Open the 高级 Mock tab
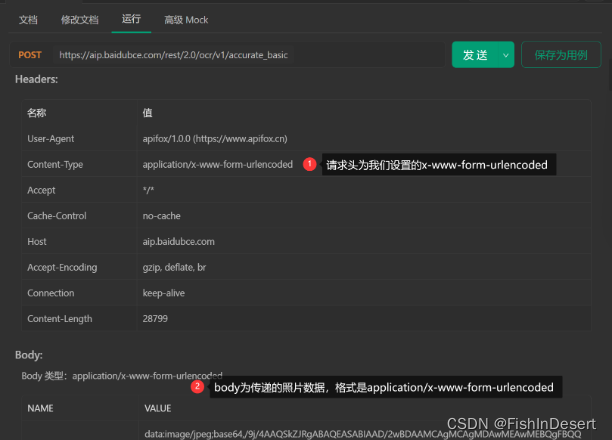 tap(186, 20)
